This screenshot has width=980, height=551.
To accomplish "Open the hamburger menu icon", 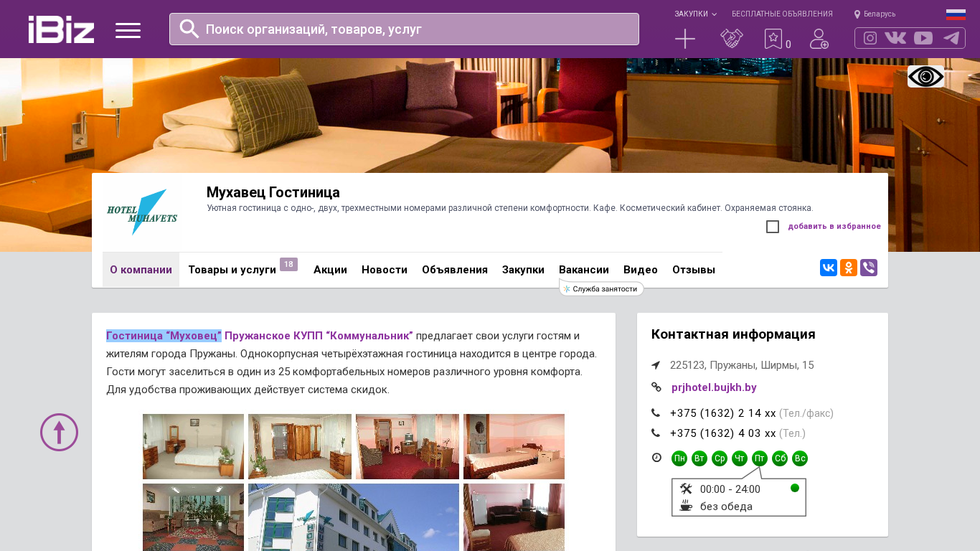I will point(128,30).
